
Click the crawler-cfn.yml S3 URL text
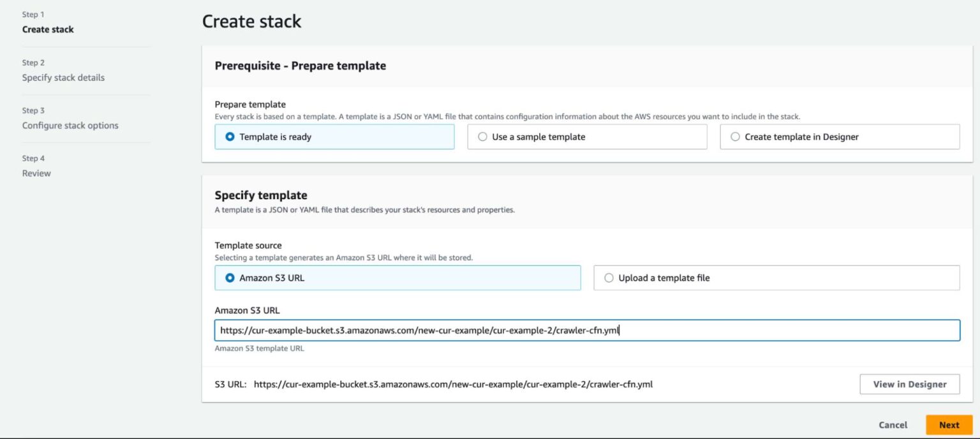pyautogui.click(x=453, y=384)
